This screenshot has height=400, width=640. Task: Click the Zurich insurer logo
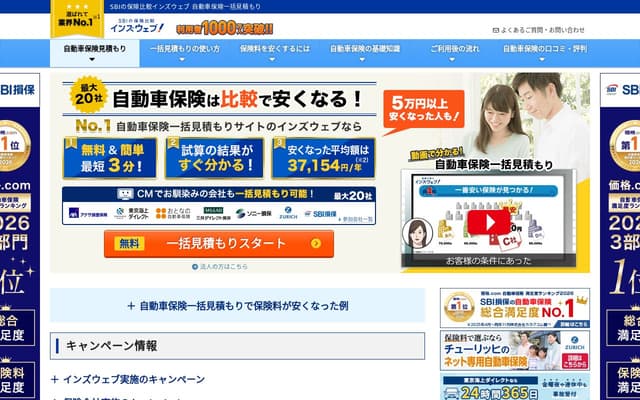tap(288, 213)
